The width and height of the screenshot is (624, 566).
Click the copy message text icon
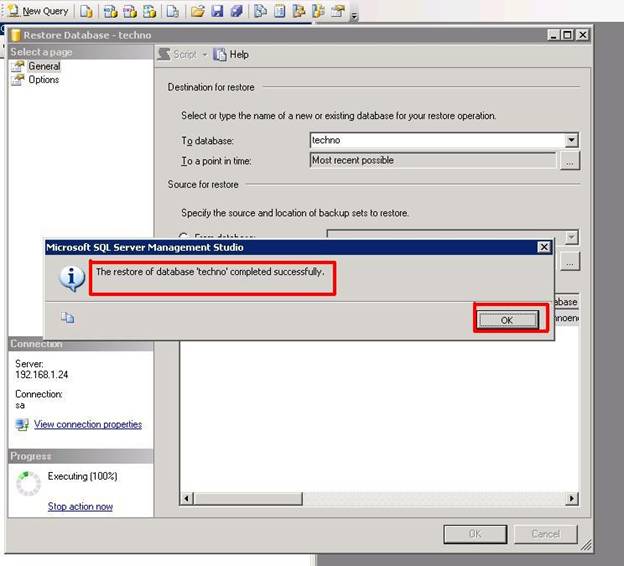click(67, 317)
